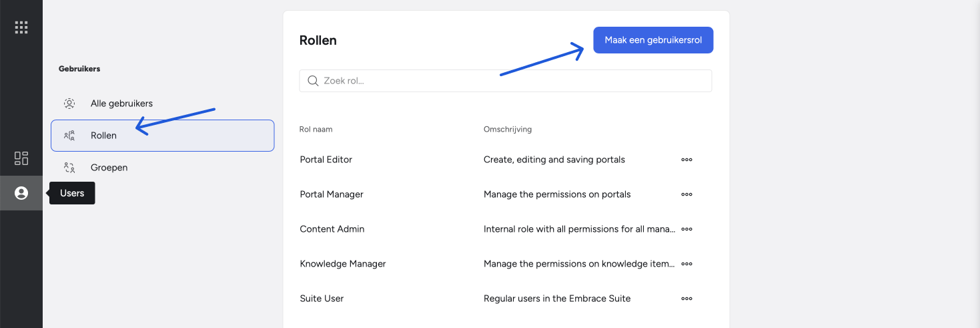This screenshot has height=328, width=980.
Task: Click the Content Admin role name
Action: point(332,229)
